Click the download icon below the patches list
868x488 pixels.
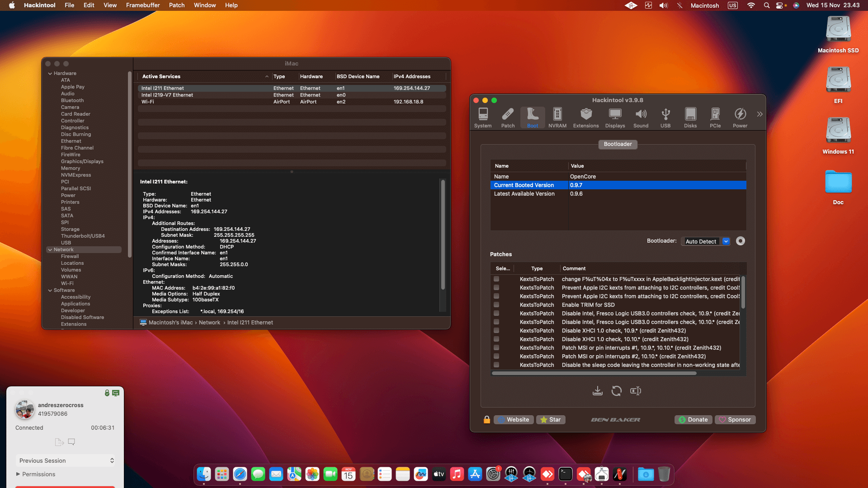click(598, 391)
